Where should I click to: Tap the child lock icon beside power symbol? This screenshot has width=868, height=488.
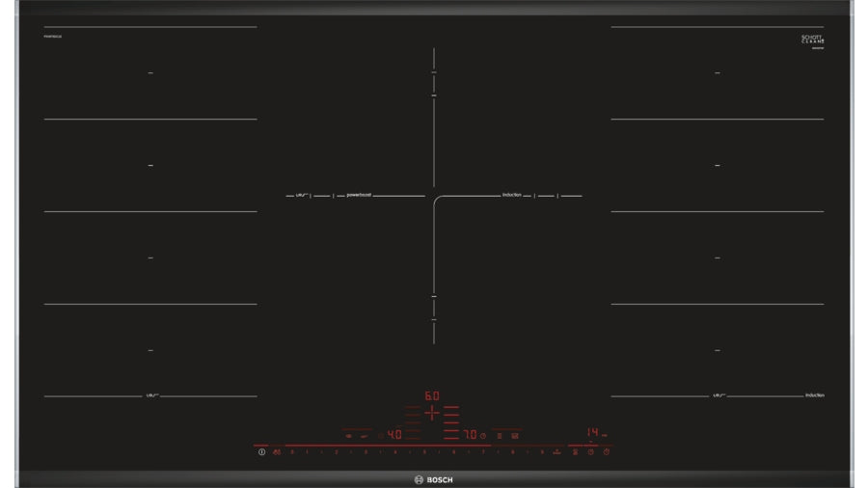pos(276,452)
